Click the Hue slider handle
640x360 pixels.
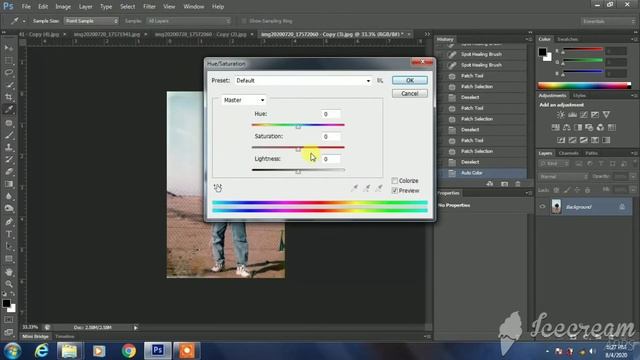pos(298,127)
